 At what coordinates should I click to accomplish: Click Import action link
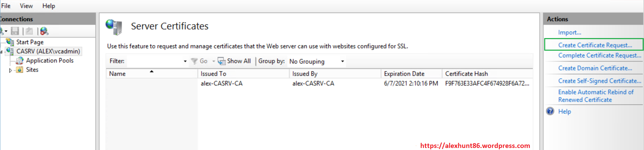click(569, 32)
